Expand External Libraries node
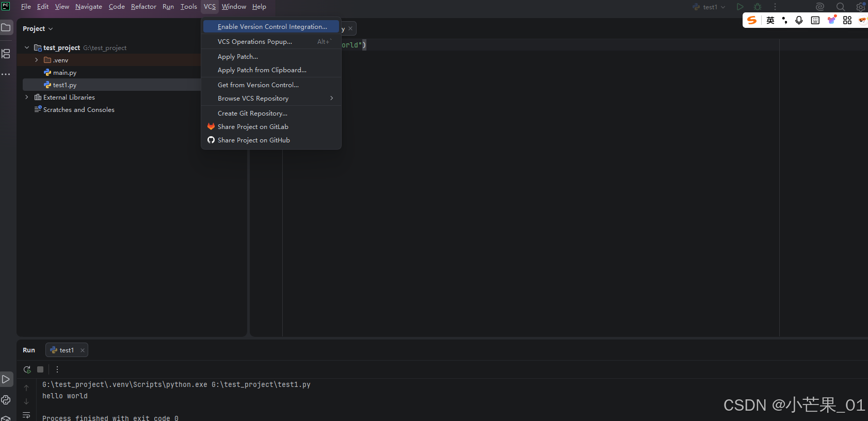This screenshot has width=868, height=421. [x=27, y=97]
